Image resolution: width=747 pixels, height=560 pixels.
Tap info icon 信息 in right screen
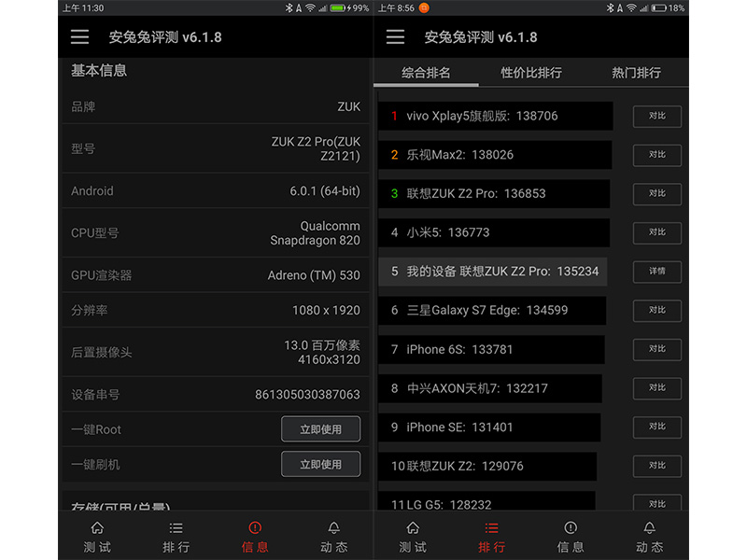point(571,538)
